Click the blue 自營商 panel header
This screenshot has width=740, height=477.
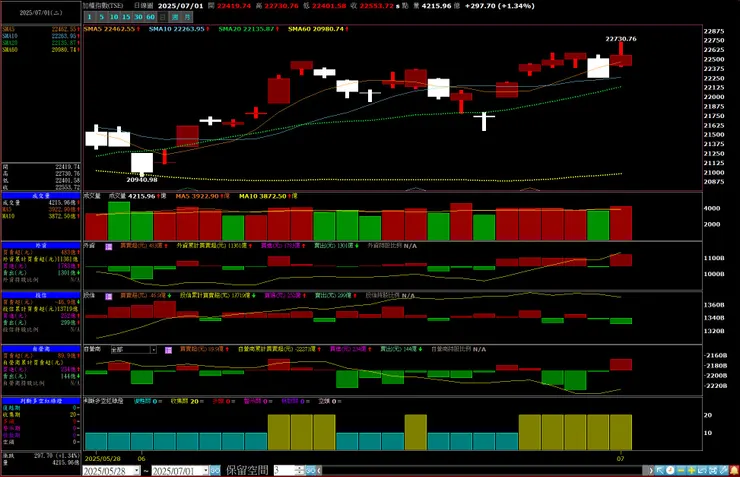(41, 349)
